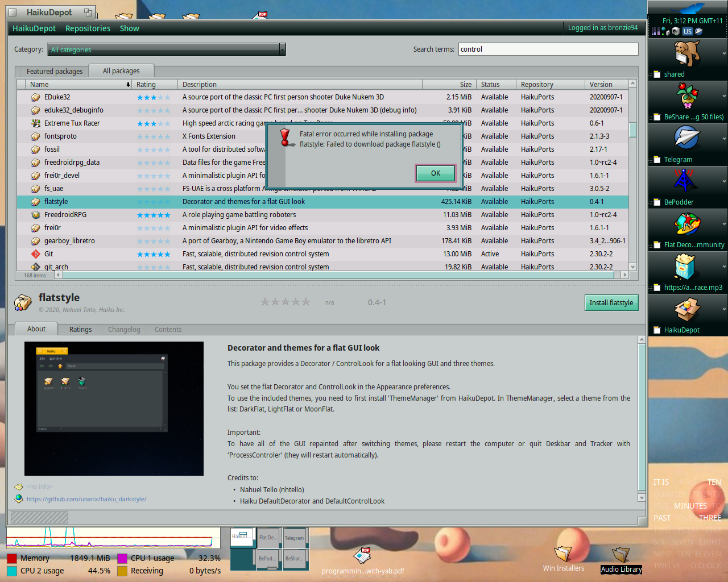Click the flatstyle row package icon

pyautogui.click(x=36, y=202)
